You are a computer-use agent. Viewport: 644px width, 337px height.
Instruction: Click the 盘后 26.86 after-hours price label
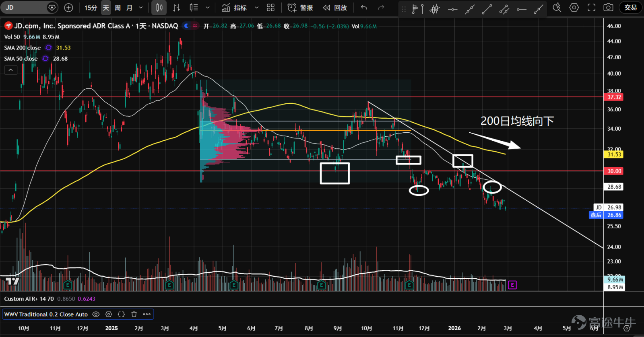(606, 215)
